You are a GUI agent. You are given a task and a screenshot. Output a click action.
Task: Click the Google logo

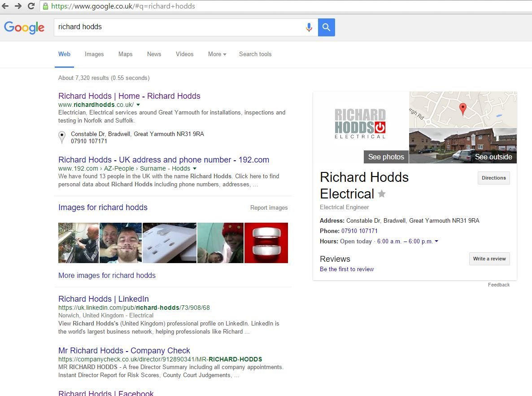click(x=24, y=27)
